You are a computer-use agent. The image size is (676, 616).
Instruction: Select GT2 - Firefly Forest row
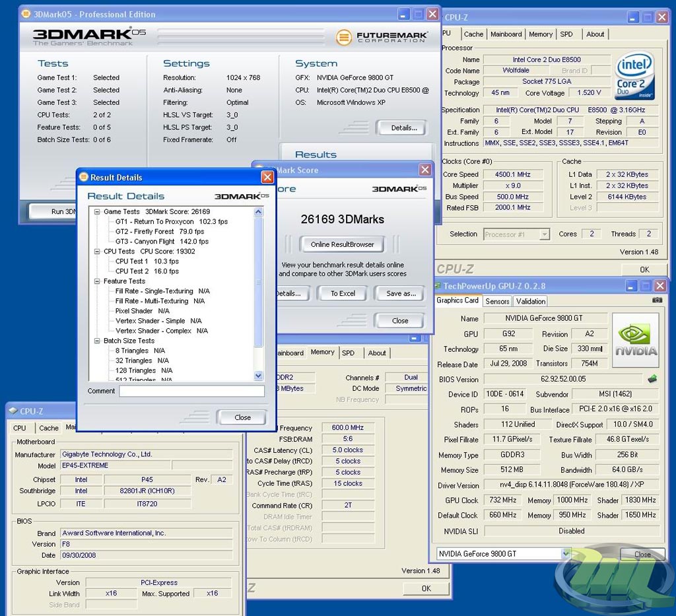click(160, 232)
